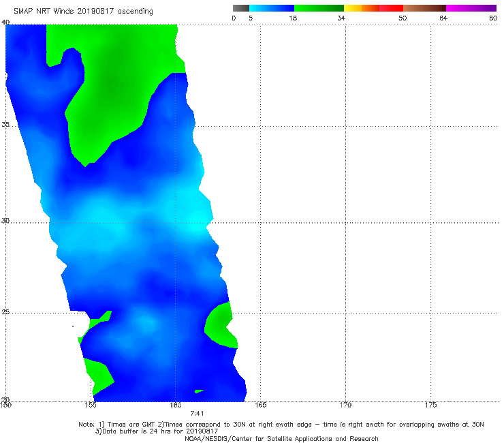Click the latitude axis label '35'

[x=5, y=124]
